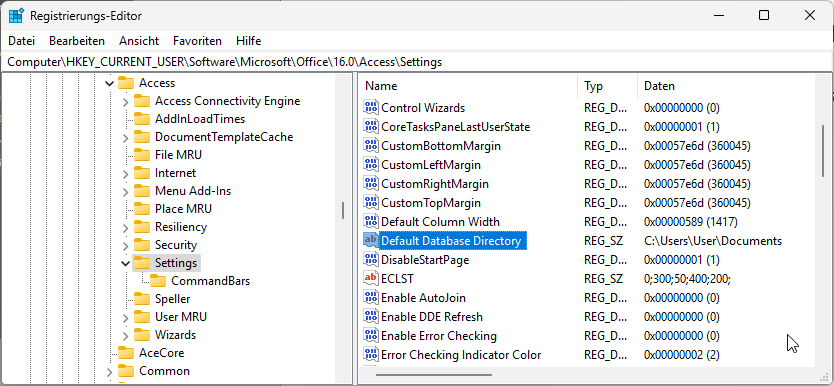
Task: Click the CustomRightMargin DWORD icon
Action: click(x=370, y=183)
